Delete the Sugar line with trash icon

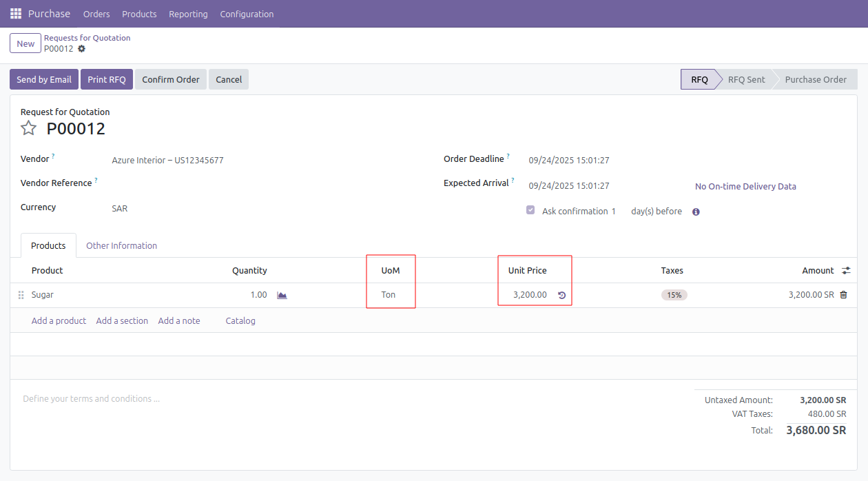[x=843, y=295]
